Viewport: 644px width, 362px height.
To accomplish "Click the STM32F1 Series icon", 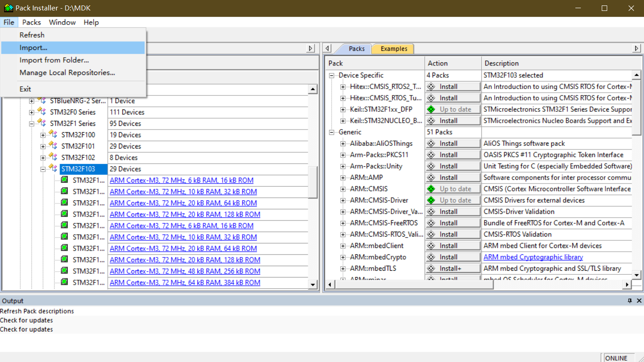I will 42,124.
